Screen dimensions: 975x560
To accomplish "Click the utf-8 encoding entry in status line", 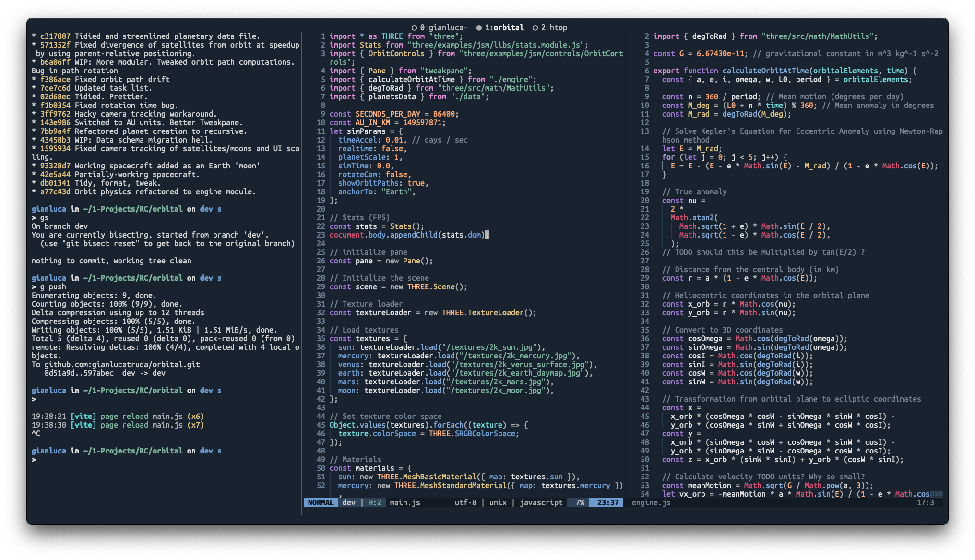I will 465,502.
